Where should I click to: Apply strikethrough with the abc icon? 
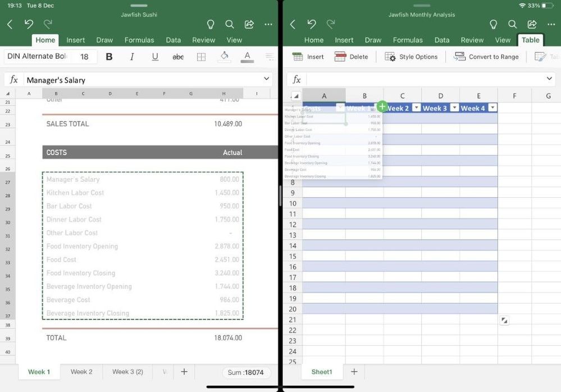(178, 57)
